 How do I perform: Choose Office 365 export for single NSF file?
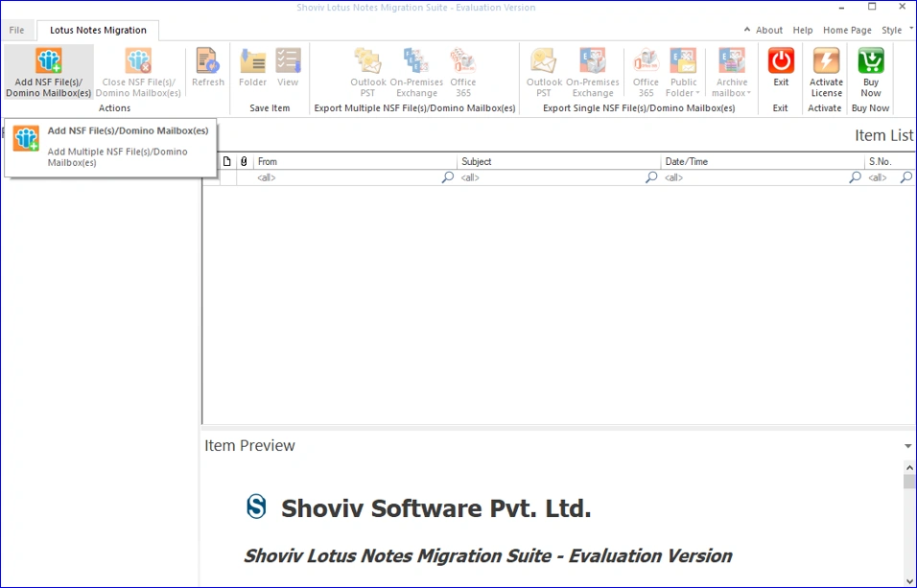pyautogui.click(x=646, y=59)
